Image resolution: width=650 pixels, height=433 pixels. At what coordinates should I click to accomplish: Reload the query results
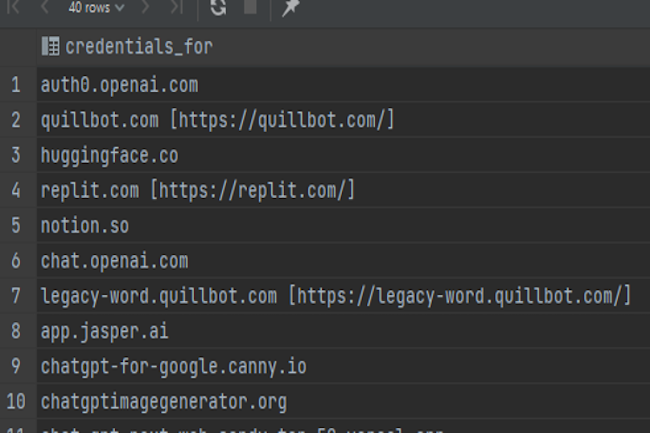point(218,7)
